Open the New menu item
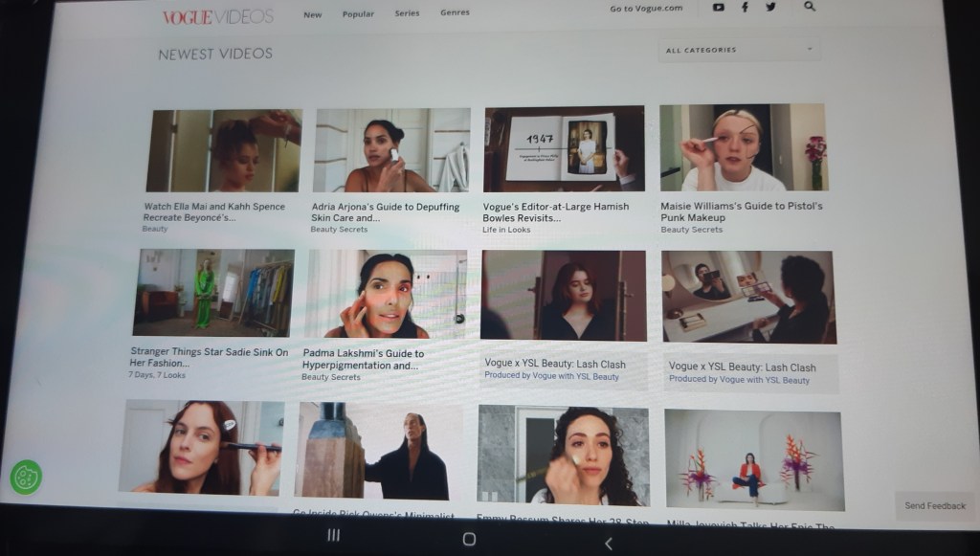980x556 pixels. coord(313,14)
